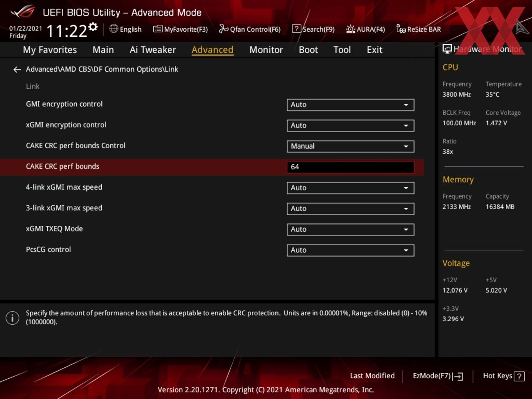Click the English language label
This screenshot has width=532, height=399.
pyautogui.click(x=131, y=29)
